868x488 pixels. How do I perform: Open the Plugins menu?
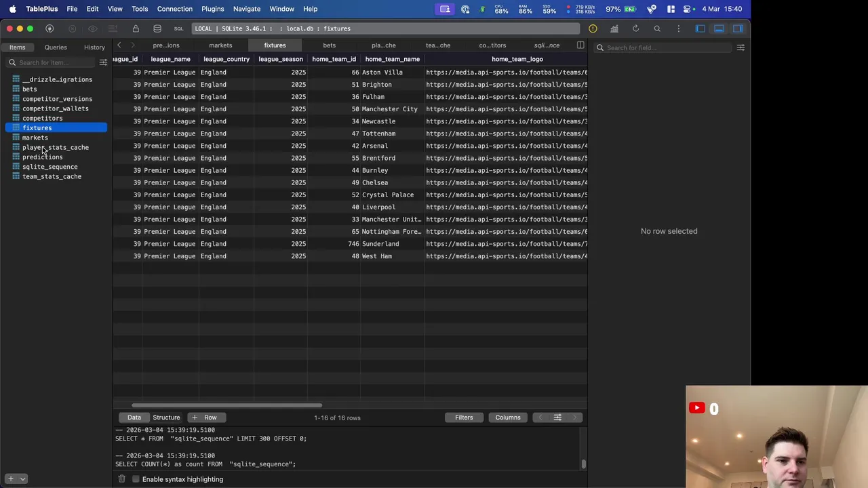212,9
